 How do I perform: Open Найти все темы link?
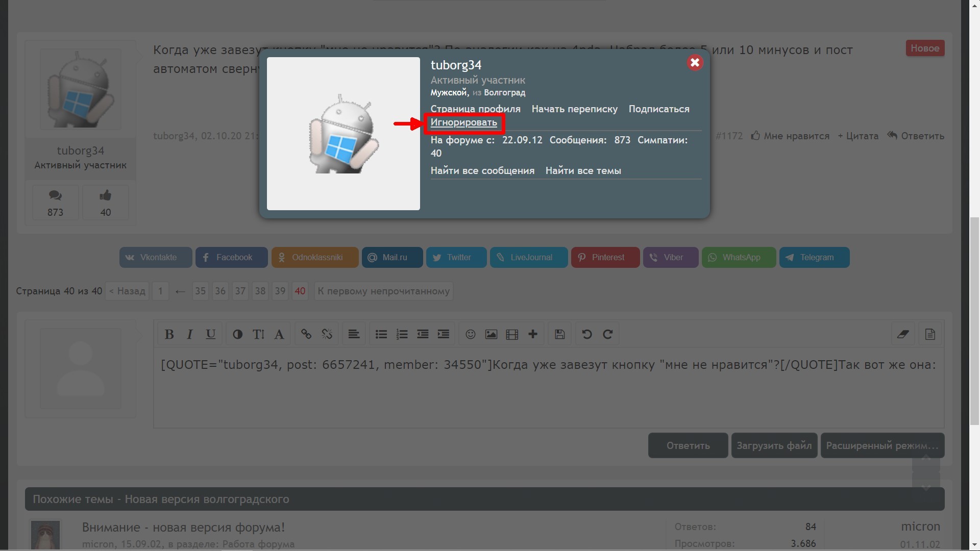(x=583, y=170)
